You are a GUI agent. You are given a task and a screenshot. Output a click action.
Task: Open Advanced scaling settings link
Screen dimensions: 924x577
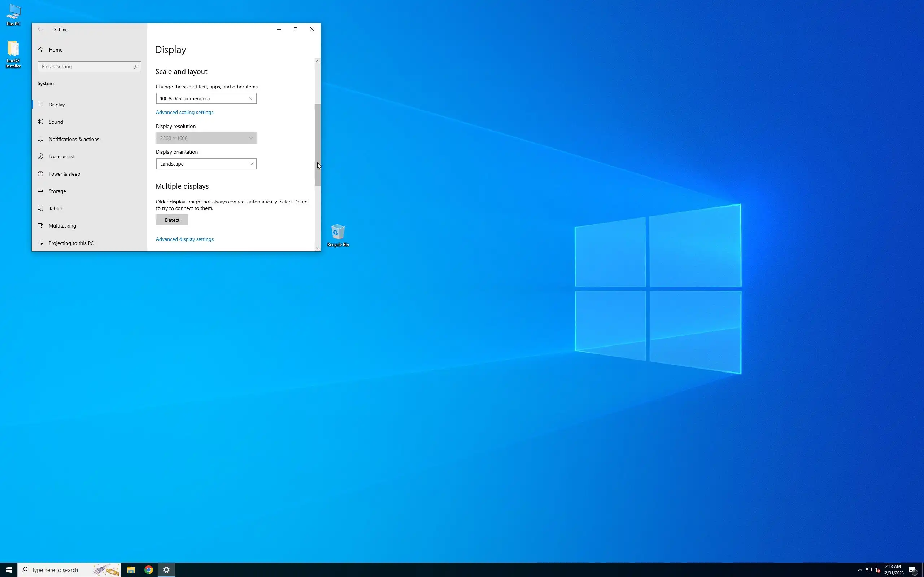(x=184, y=112)
